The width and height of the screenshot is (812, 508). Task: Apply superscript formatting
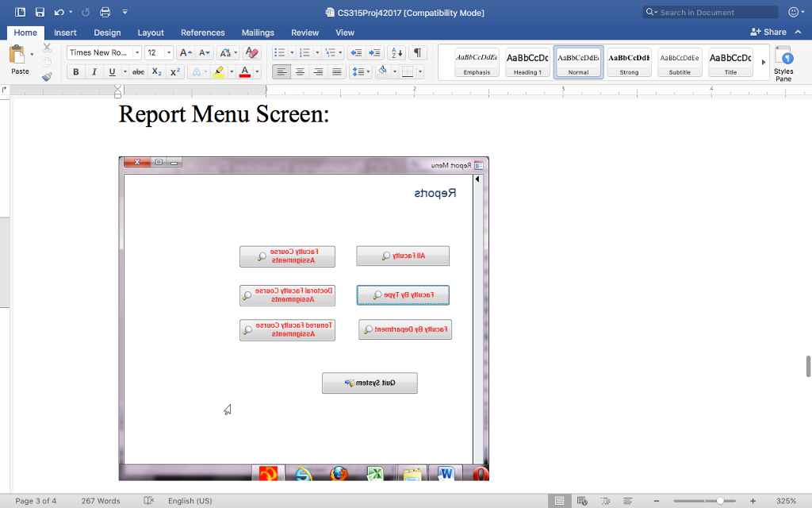click(x=175, y=72)
